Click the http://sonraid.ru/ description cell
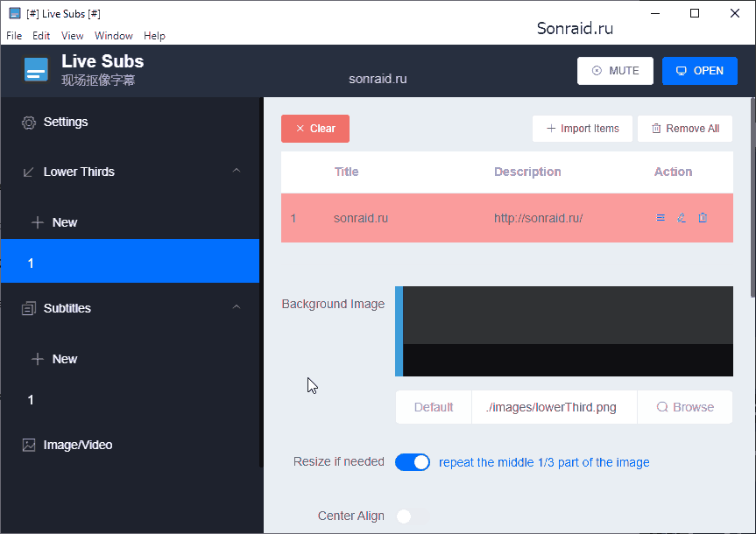The width and height of the screenshot is (756, 534). click(x=538, y=218)
